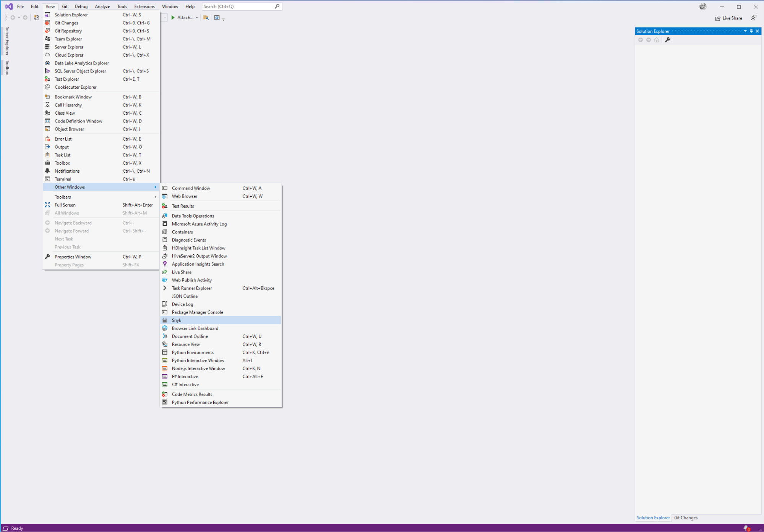Click the Live Share toolbar button
This screenshot has width=764, height=532.
[x=728, y=18]
